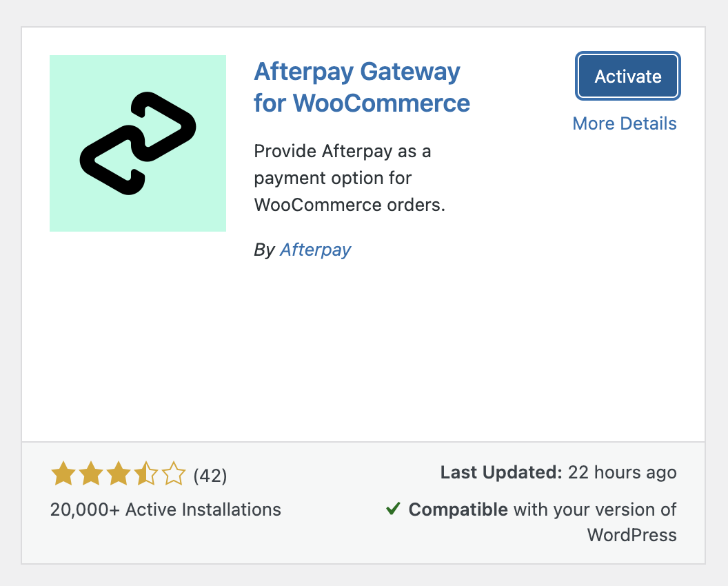Visit the Afterpay author link
The image size is (728, 586).
click(x=315, y=250)
